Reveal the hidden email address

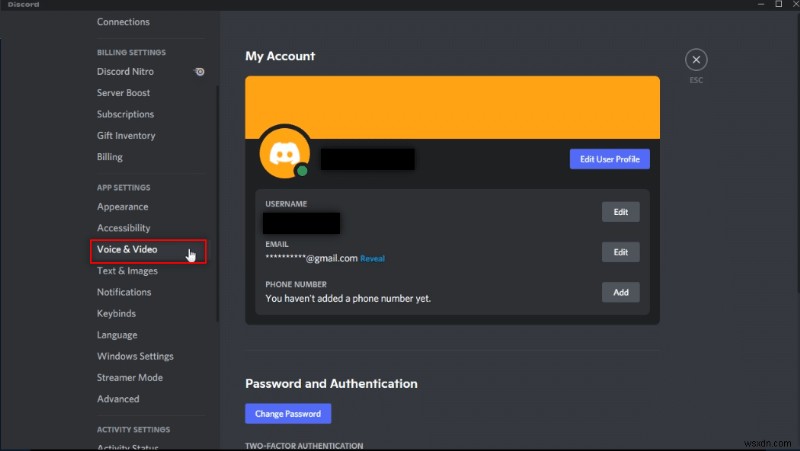point(372,259)
